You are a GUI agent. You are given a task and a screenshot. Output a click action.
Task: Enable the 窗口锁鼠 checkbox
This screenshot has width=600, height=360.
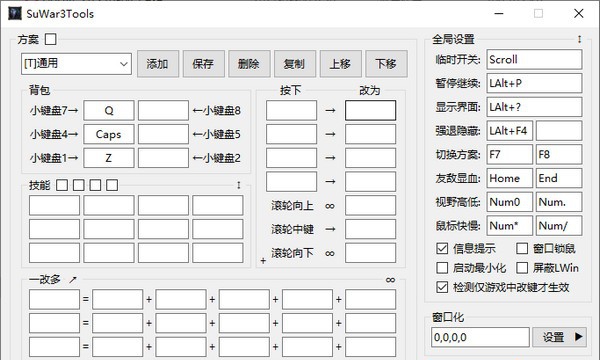(522, 249)
